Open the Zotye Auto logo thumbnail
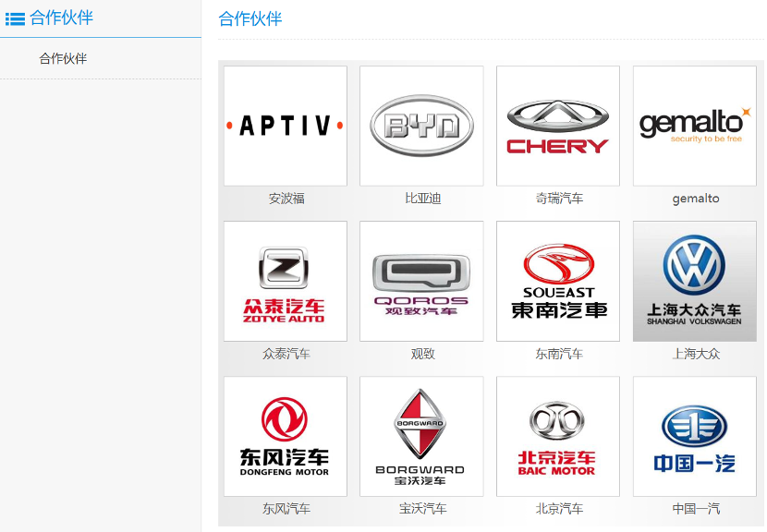 pyautogui.click(x=286, y=281)
